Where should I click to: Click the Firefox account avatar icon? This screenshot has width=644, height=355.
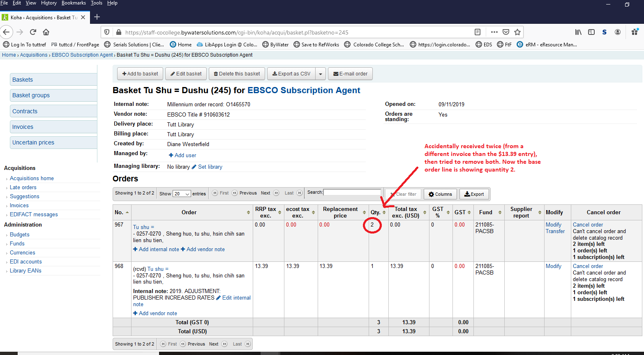tap(618, 32)
